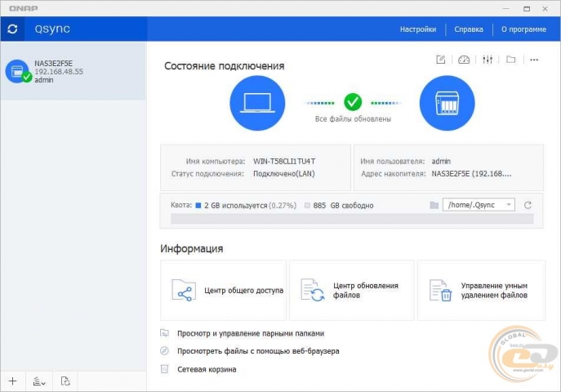Open /home/.Qsync folder dropdown
The width and height of the screenshot is (561, 392).
[479, 205]
